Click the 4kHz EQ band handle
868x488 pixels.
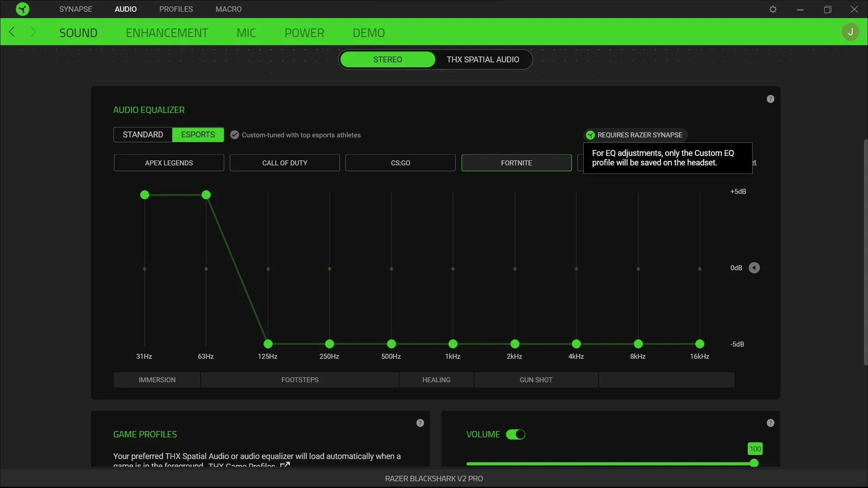[576, 344]
